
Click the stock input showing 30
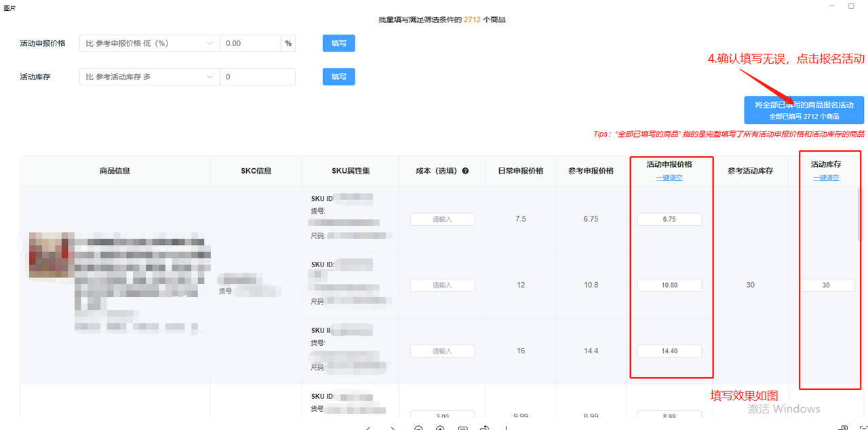(827, 285)
